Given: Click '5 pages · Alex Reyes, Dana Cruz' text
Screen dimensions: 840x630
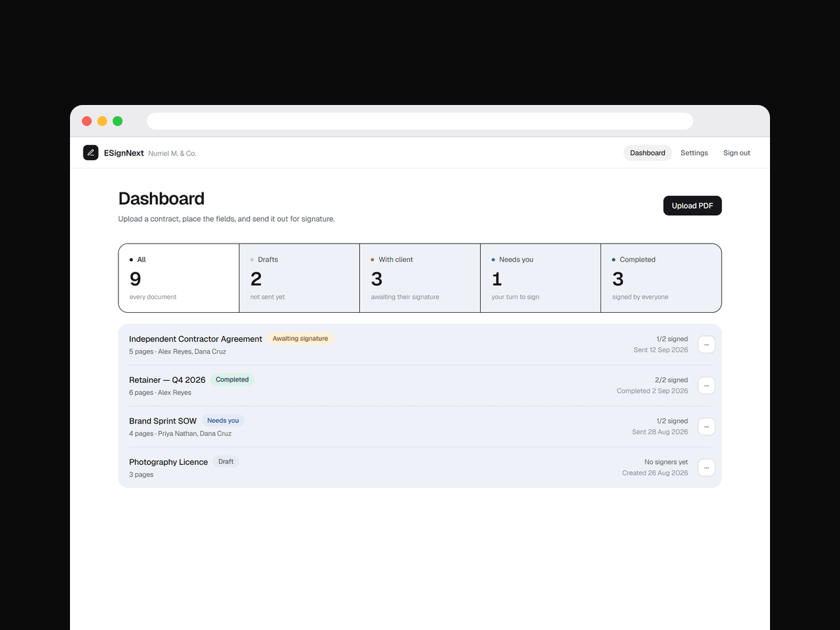Looking at the screenshot, I should (177, 351).
